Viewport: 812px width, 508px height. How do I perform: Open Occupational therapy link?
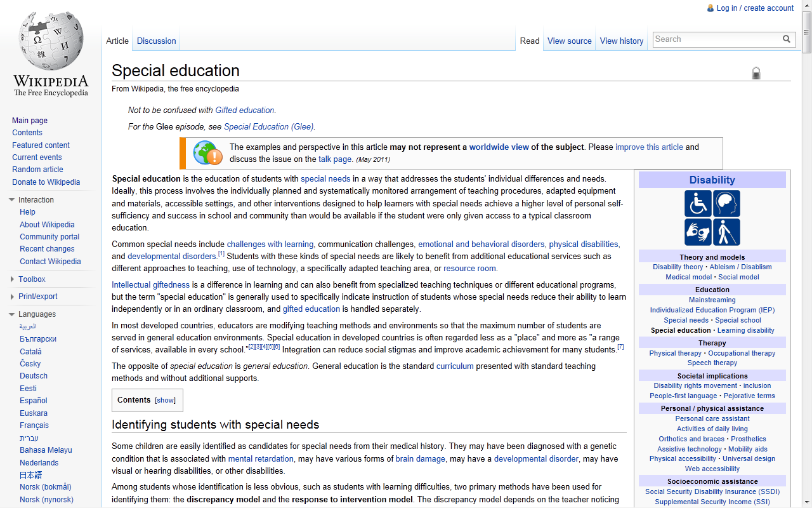pyautogui.click(x=742, y=354)
